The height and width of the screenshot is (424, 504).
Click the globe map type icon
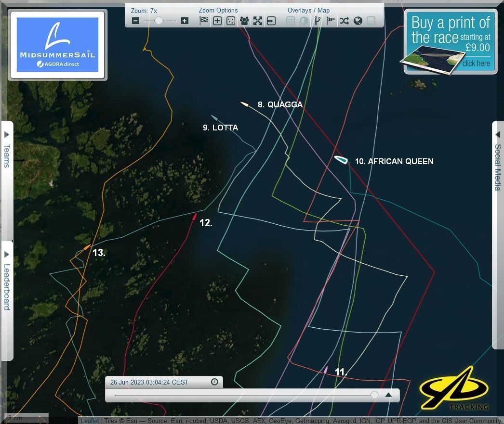coord(358,21)
